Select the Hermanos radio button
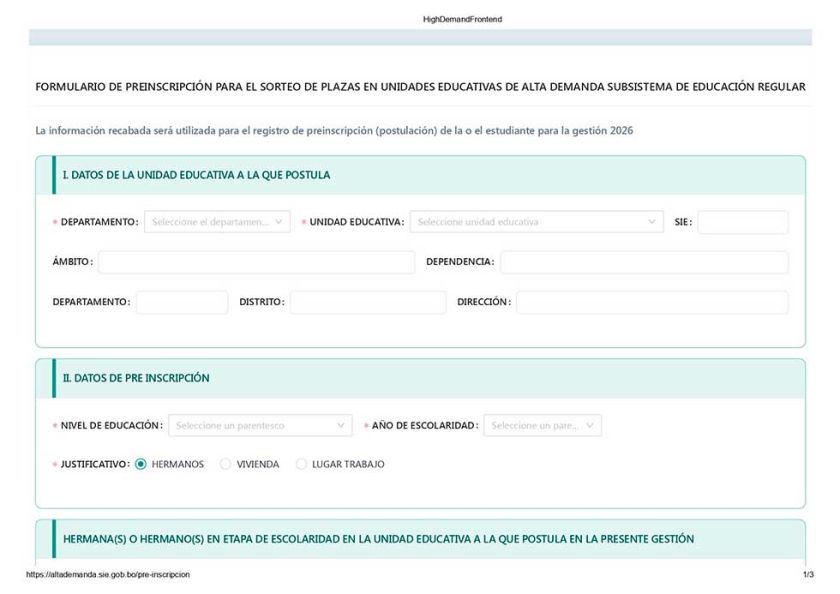This screenshot has width=840, height=594. click(141, 464)
